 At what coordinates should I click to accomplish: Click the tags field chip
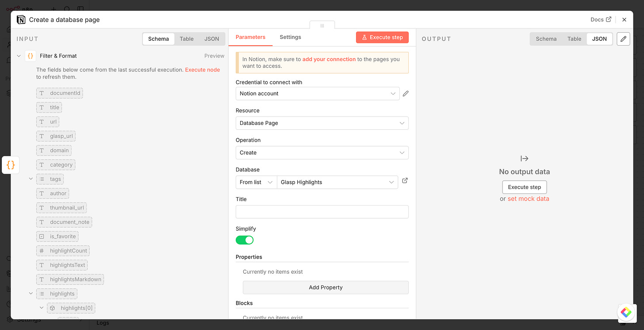tap(50, 179)
